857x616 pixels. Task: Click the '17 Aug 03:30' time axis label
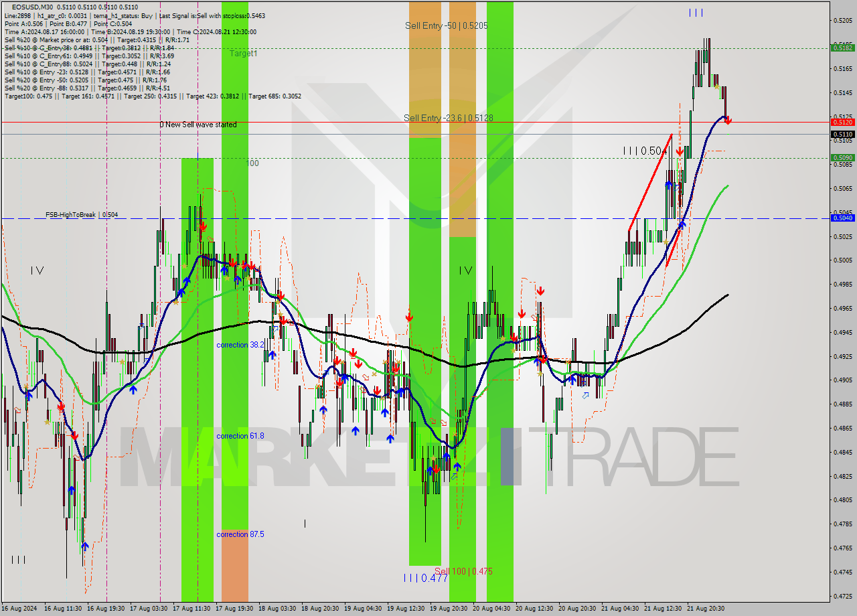pyautogui.click(x=149, y=609)
